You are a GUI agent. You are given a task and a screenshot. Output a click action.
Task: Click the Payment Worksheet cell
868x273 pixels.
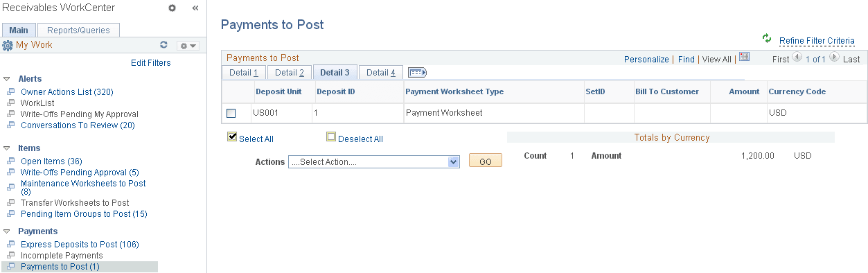pos(443,112)
